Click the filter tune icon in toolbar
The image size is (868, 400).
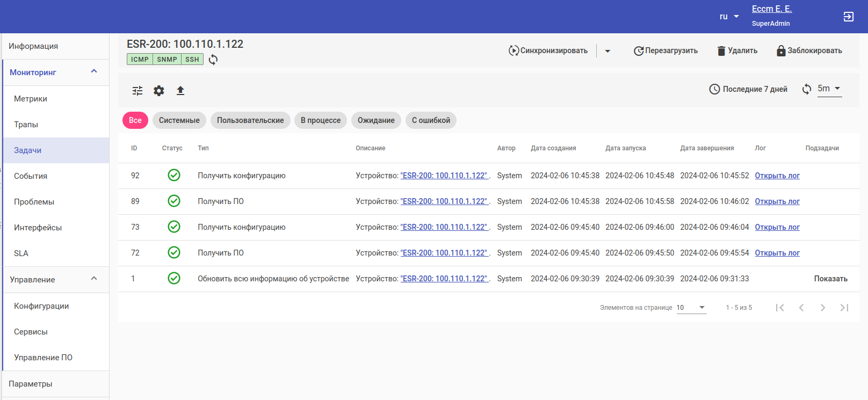pos(138,91)
